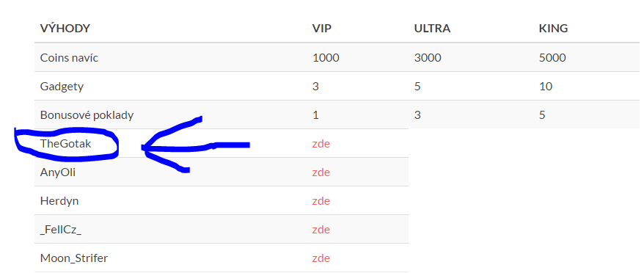
Task: Open the 'zde' link for Moon_Strifer
Action: point(321,258)
